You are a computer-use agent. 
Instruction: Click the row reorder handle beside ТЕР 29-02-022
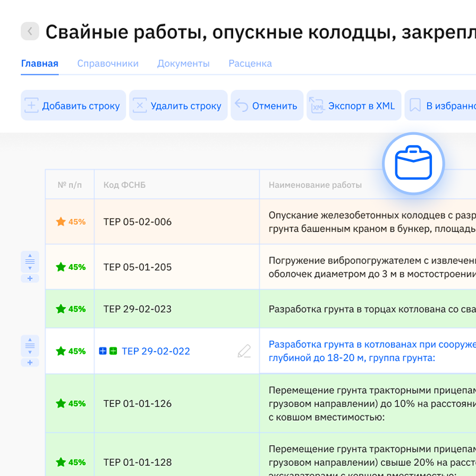(x=30, y=346)
